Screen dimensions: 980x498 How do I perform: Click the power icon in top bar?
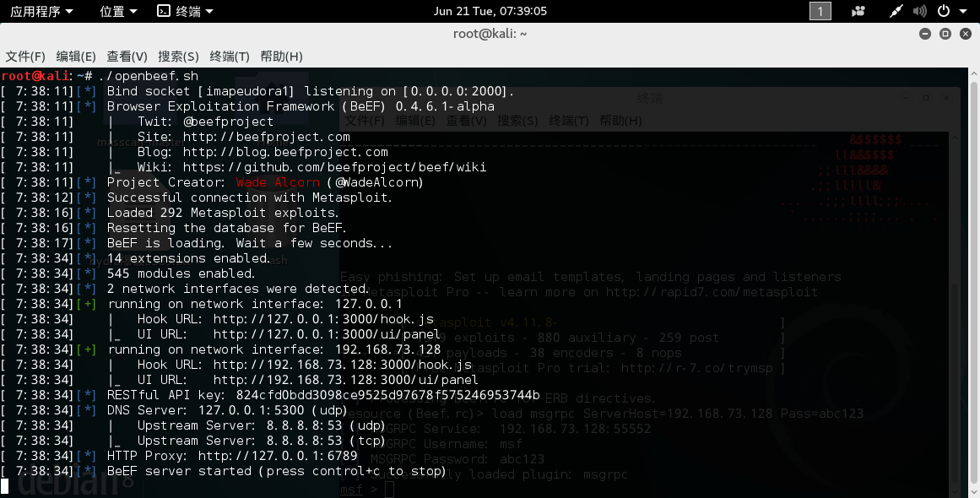(943, 11)
